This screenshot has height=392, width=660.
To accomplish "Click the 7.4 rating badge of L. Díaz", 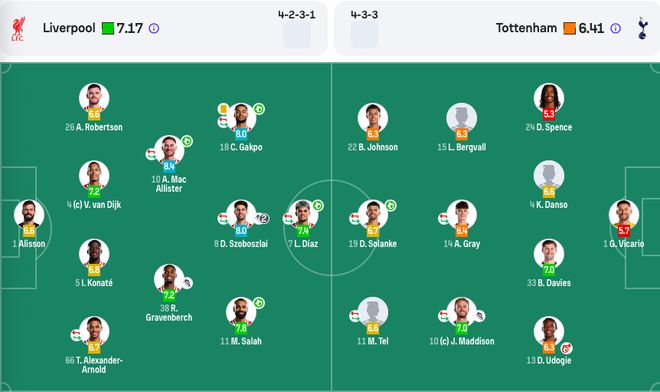I will pos(303,231).
